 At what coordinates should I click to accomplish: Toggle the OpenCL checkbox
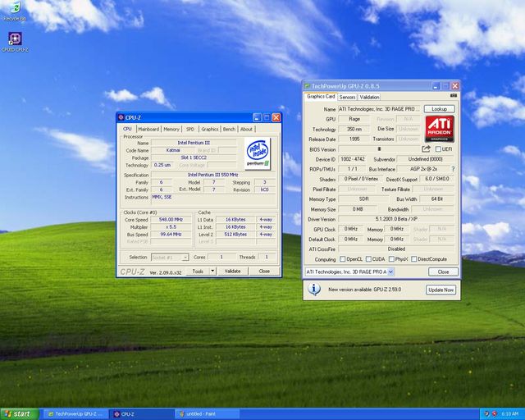point(343,259)
